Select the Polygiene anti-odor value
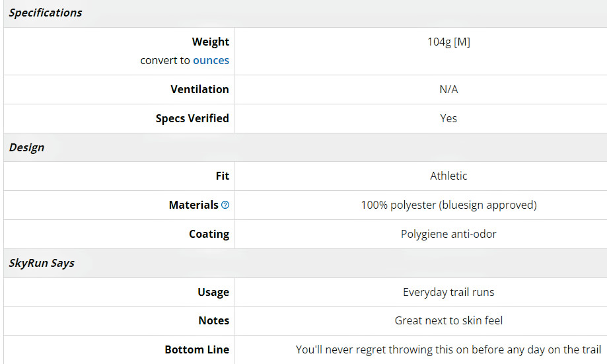Image resolution: width=607 pixels, height=364 pixels. 448,235
